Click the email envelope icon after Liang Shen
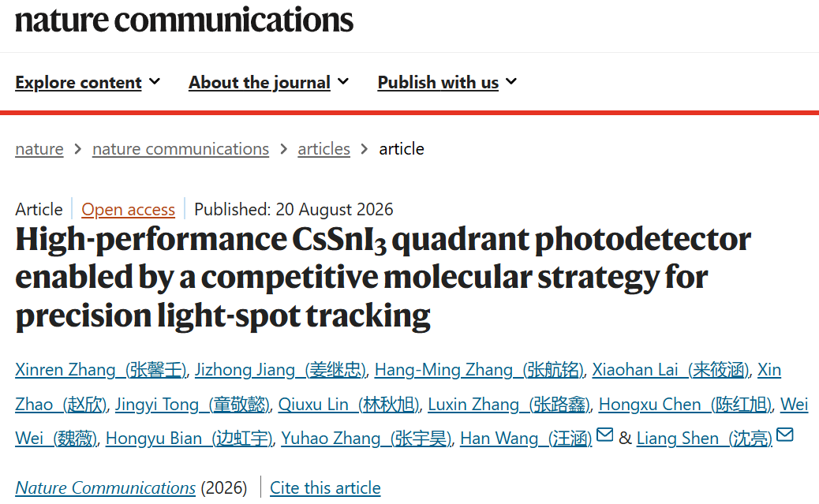819x504 pixels. coord(785,435)
